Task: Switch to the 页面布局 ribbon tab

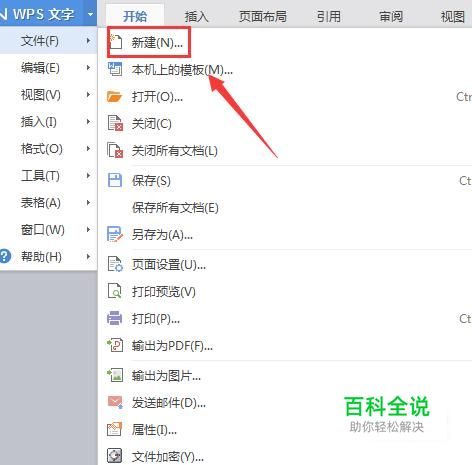Action: tap(263, 16)
